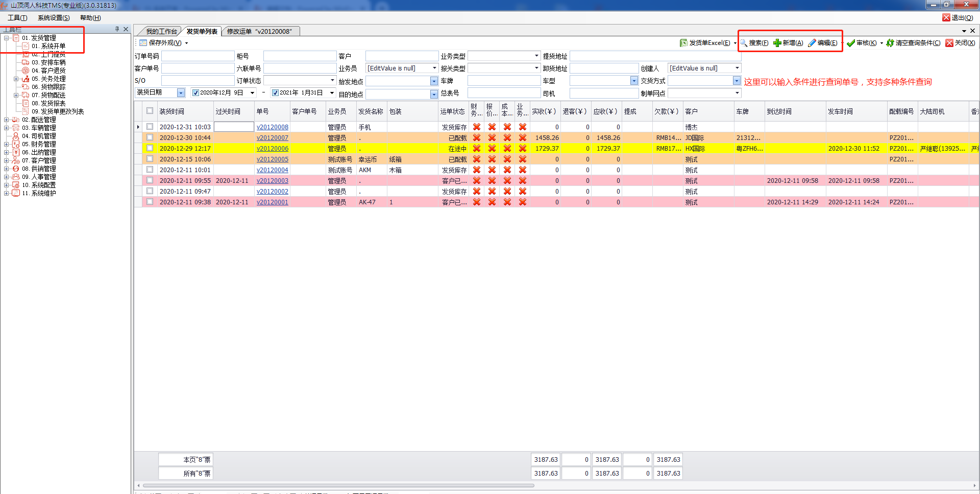Click the 搜索 magnifier icon
The image size is (980, 494).
(x=744, y=43)
